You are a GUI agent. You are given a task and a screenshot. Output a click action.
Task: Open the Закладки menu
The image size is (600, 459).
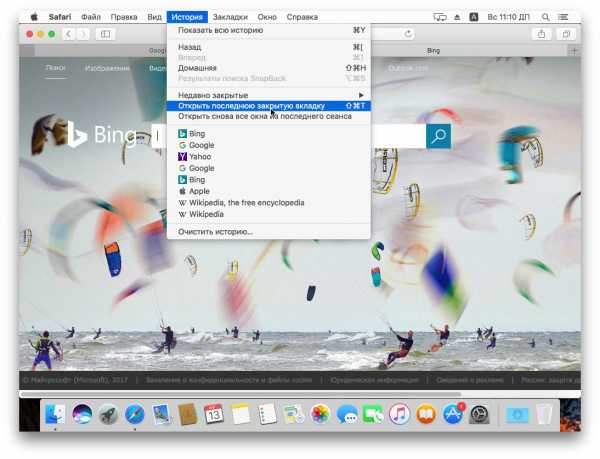pos(230,17)
